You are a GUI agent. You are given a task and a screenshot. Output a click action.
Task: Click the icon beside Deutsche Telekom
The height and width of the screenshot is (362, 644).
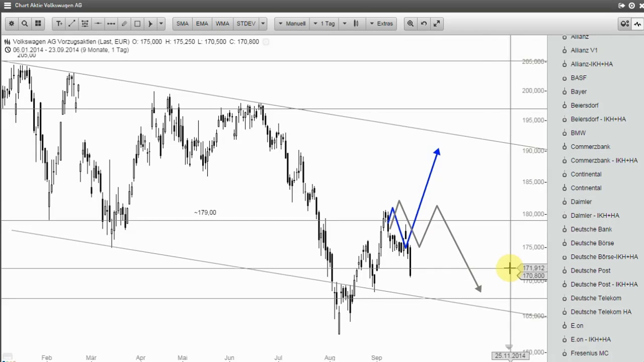pyautogui.click(x=565, y=298)
